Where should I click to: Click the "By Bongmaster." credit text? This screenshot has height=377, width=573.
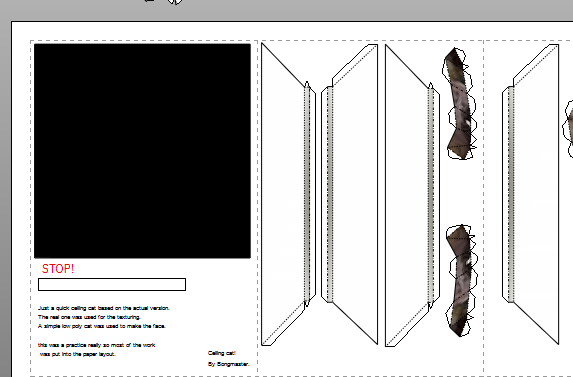click(x=229, y=364)
